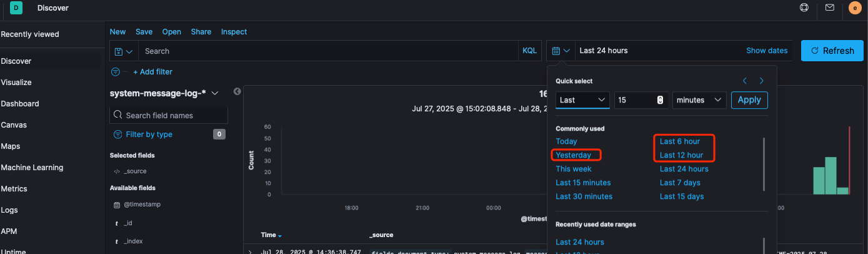Open the Inspect menu item

coord(234,32)
